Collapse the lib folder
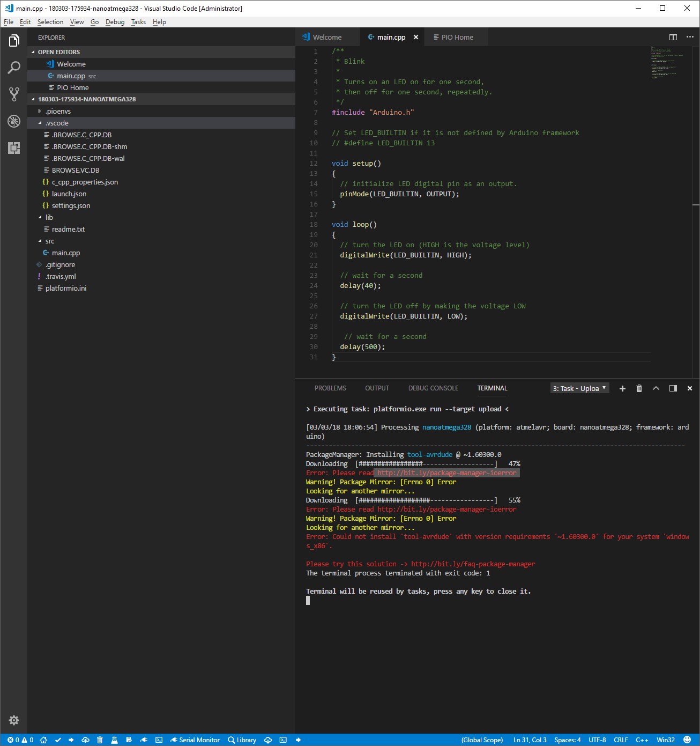 click(x=161, y=217)
